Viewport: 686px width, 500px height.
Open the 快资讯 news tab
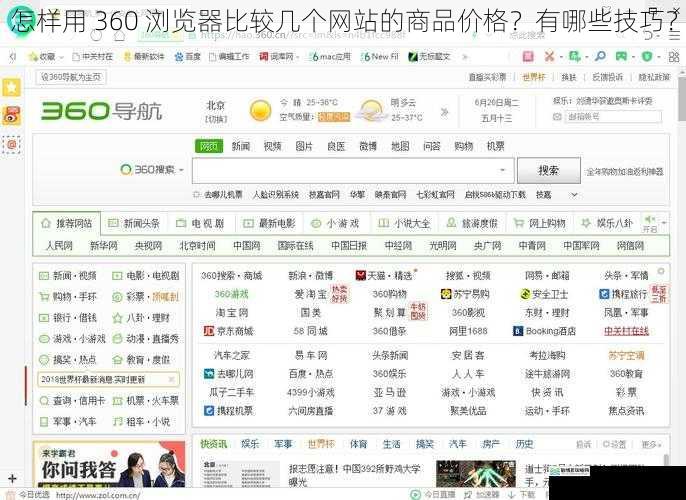tap(214, 444)
